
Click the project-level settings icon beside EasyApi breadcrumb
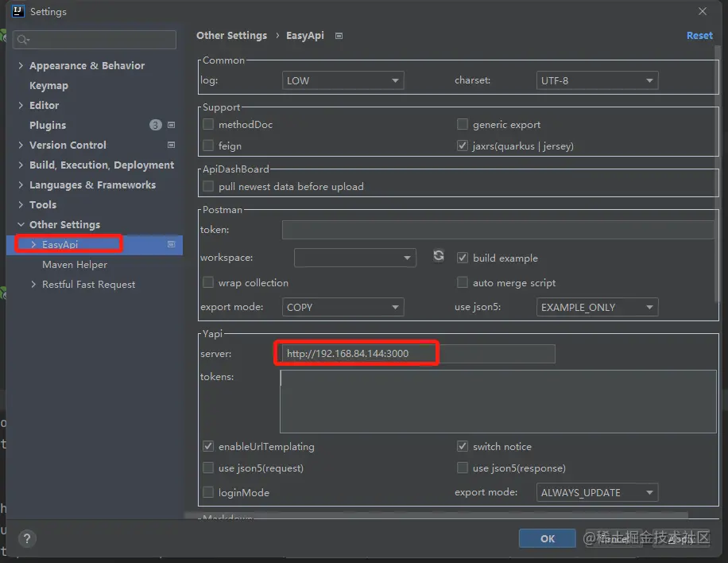point(339,36)
